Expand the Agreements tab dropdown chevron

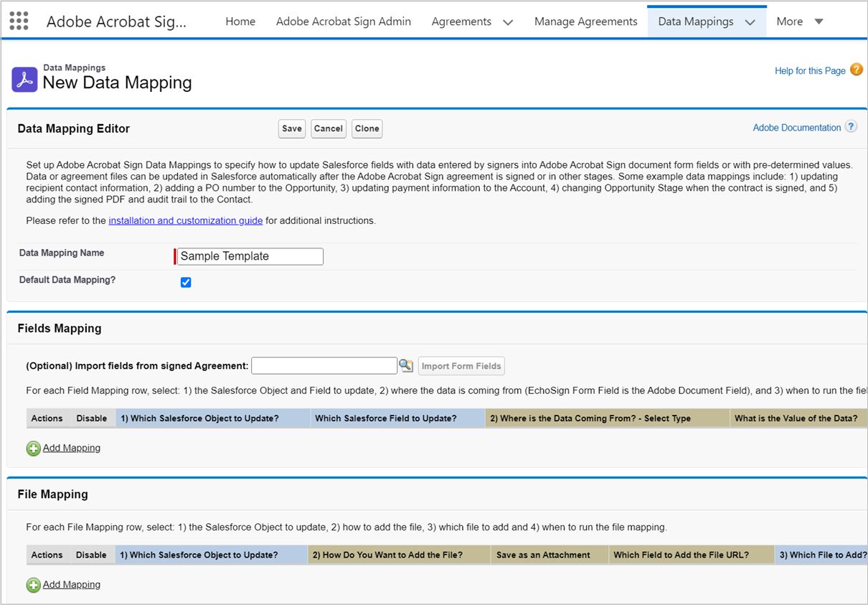508,22
